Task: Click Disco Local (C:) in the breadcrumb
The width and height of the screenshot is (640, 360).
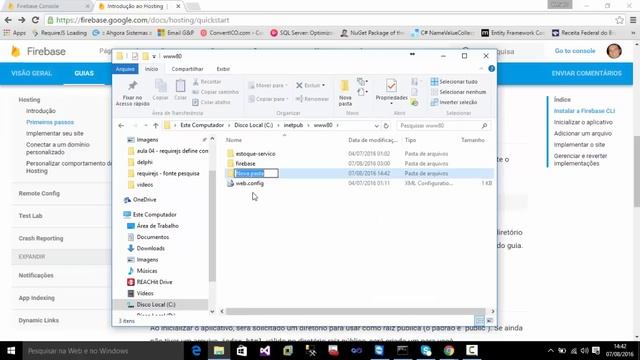Action: click(253, 125)
